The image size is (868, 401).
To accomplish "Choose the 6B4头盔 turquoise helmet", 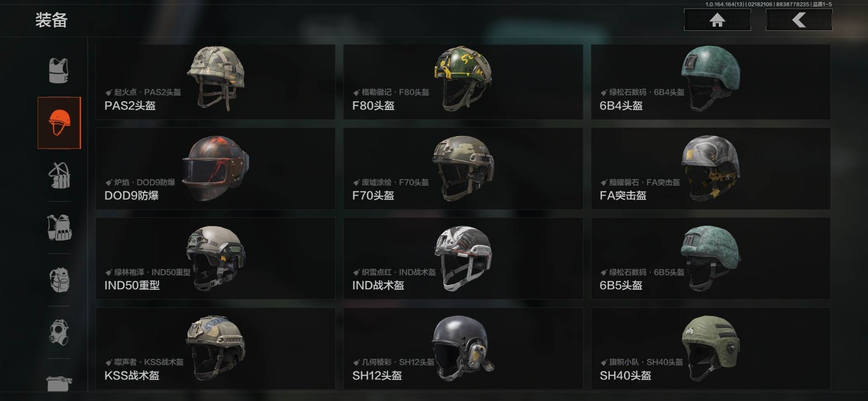I will [x=711, y=82].
